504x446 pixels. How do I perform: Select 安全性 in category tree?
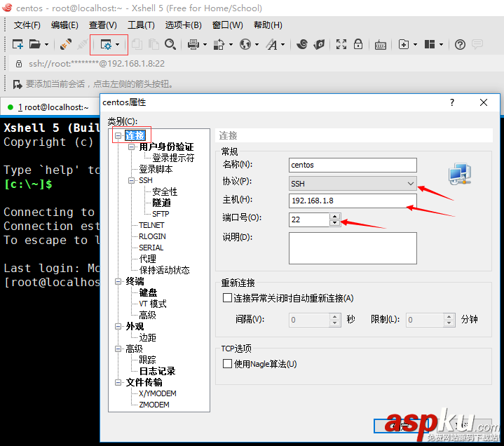tap(165, 191)
